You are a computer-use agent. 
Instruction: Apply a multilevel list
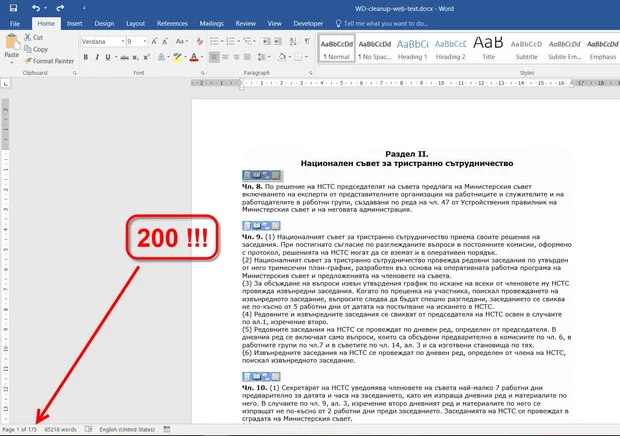tap(248, 42)
